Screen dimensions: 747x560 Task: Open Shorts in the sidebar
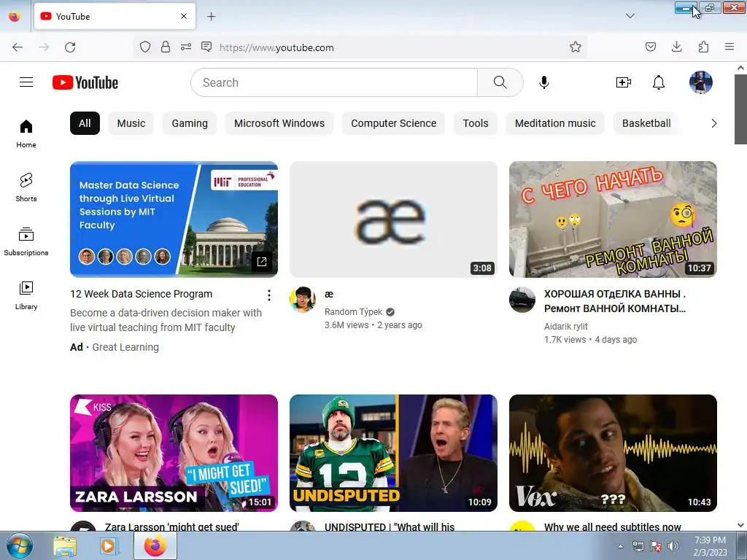click(26, 187)
